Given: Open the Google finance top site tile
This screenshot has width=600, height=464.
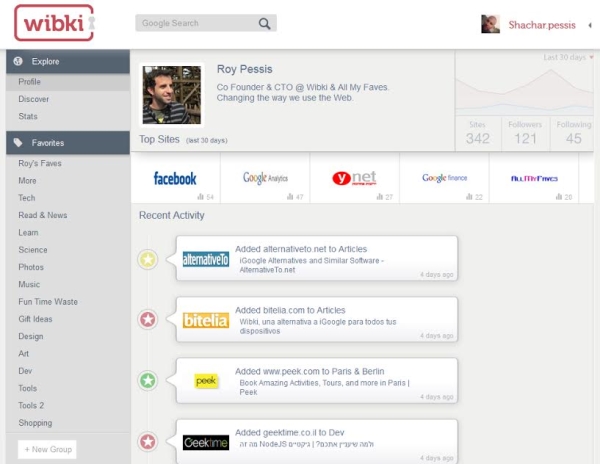Looking at the screenshot, I should tap(444, 178).
